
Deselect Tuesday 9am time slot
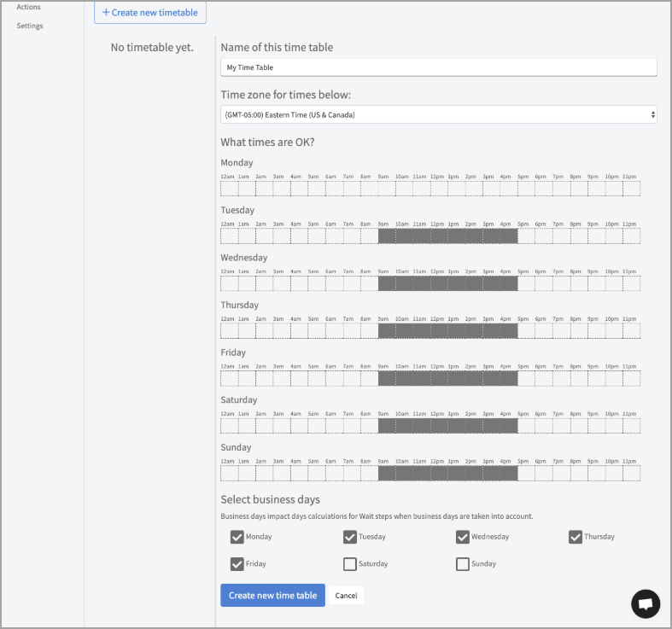click(387, 236)
